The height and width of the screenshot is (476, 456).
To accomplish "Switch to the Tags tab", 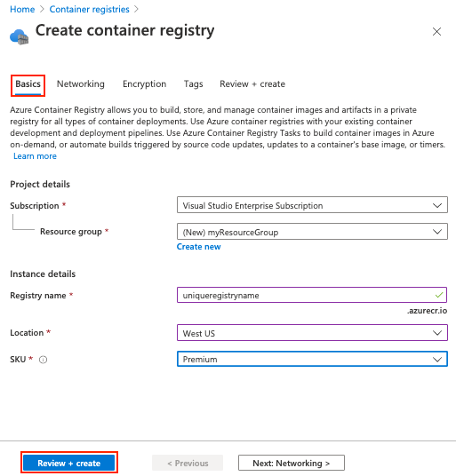I will [193, 84].
